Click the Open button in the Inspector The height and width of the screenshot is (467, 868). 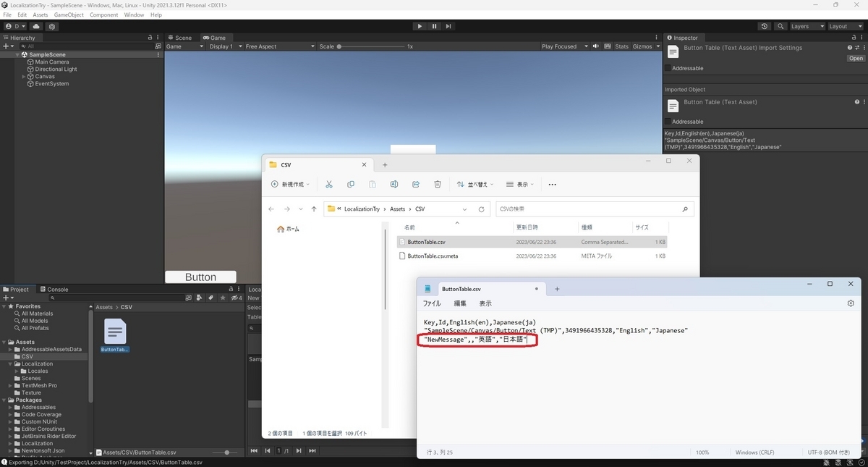(856, 58)
